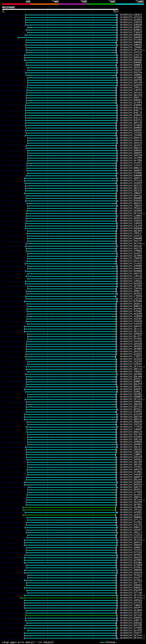Select the UniRef100_C6F1K2 label
Image resolution: width=146 pixels, height=644 pixels.
pos(131,509)
